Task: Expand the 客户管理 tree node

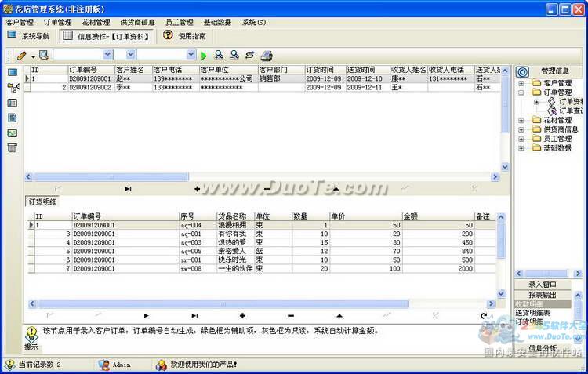Action: tap(521, 83)
